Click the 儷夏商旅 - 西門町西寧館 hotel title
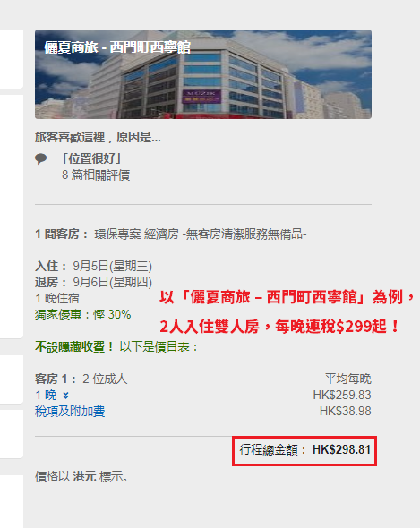The height and width of the screenshot is (528, 420). click(117, 47)
